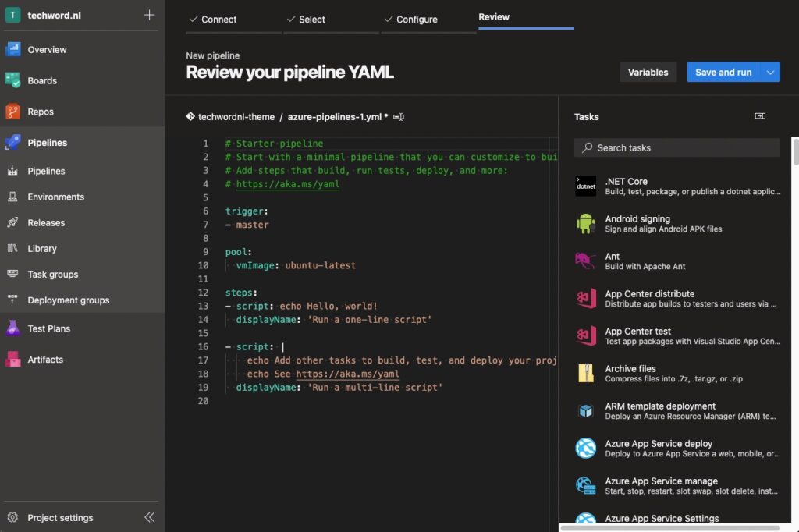The image size is (799, 532).
Task: Click 'Compress files into .7z, .tar.gz, or .zip' description
Action: [x=673, y=378]
